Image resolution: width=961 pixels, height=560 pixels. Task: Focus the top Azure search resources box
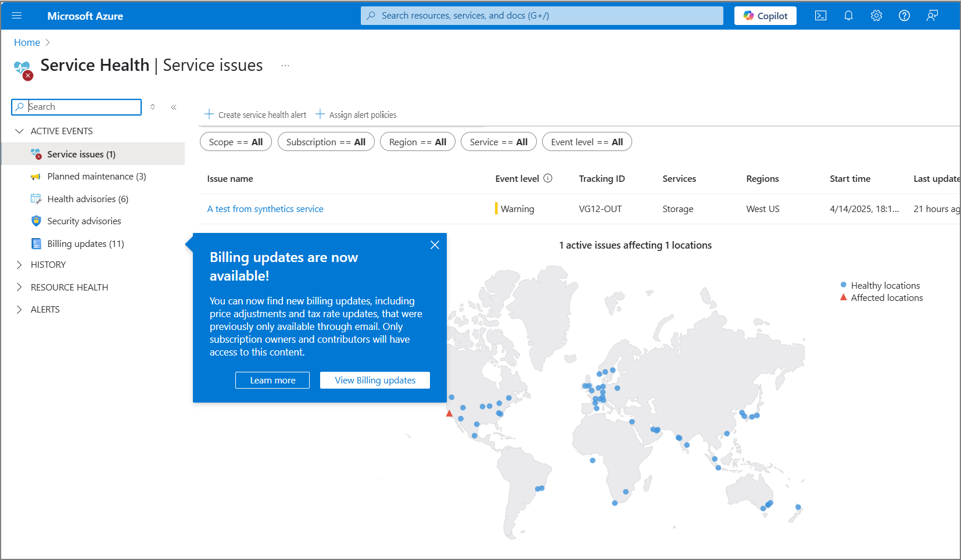pyautogui.click(x=542, y=16)
